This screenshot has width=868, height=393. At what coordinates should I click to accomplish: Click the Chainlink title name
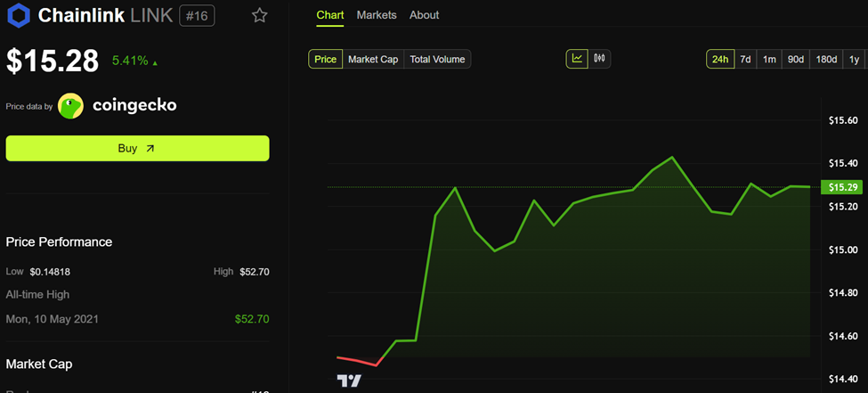81,16
